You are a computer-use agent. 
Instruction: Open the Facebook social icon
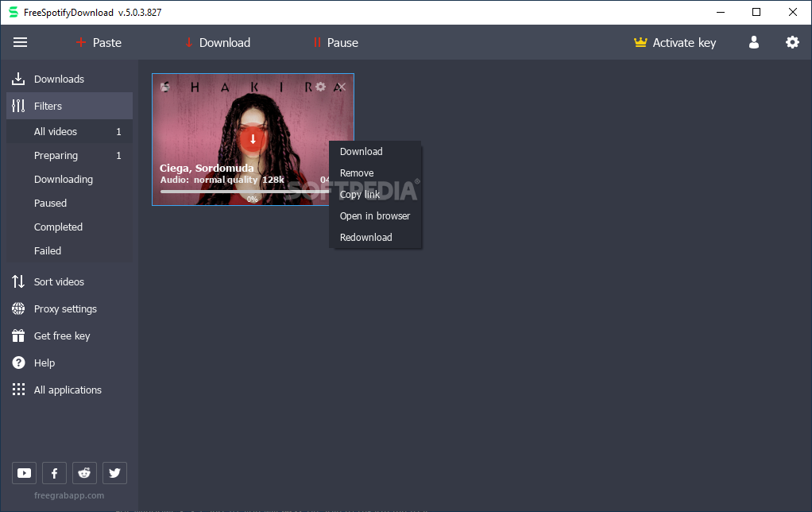[54, 473]
